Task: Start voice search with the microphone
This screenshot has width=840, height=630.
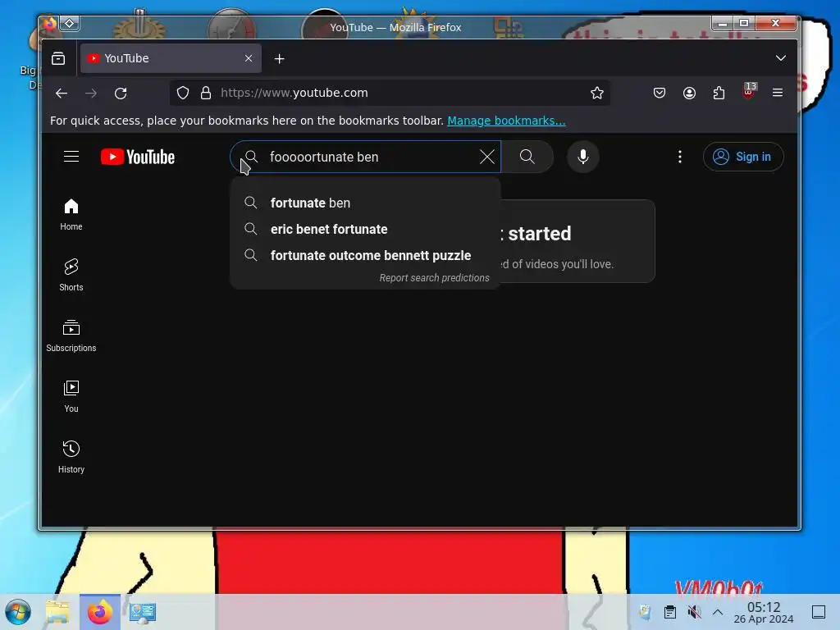Action: tap(583, 157)
